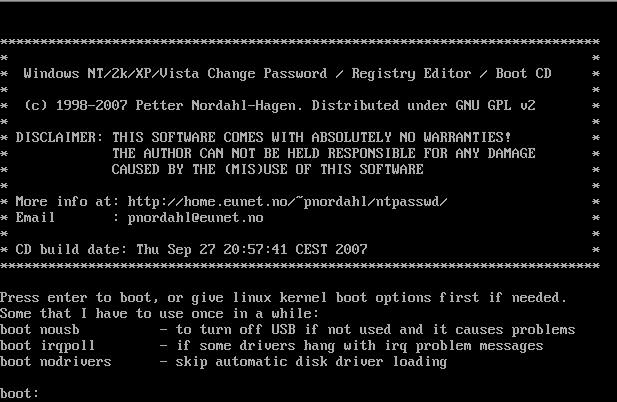The height and width of the screenshot is (402, 617).
Task: Click the CD build date line
Action: point(191,249)
